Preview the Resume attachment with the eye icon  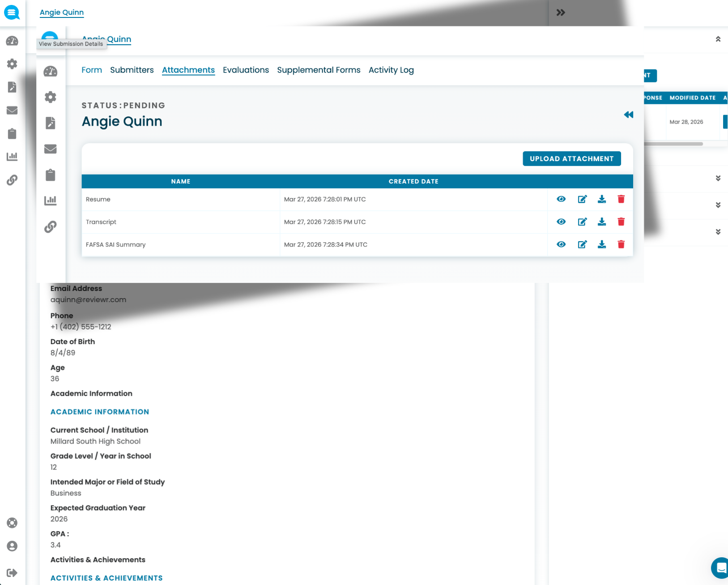click(561, 199)
